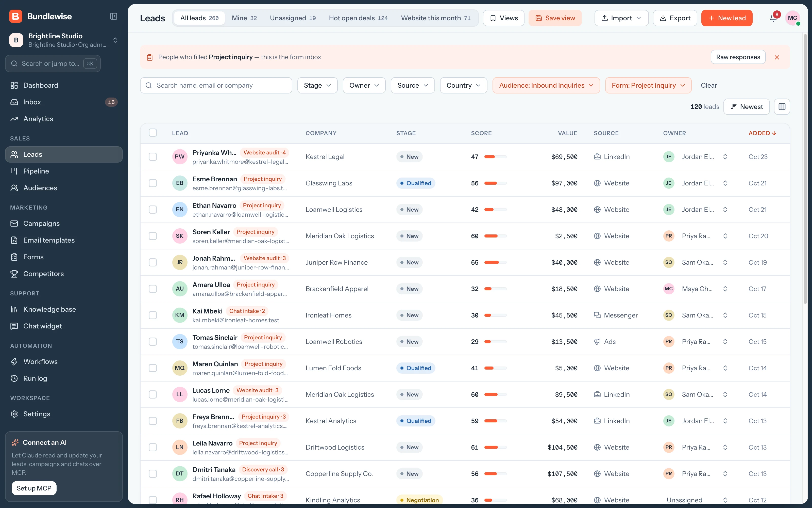Toggle the column layout icon button
812x508 pixels.
click(x=782, y=106)
